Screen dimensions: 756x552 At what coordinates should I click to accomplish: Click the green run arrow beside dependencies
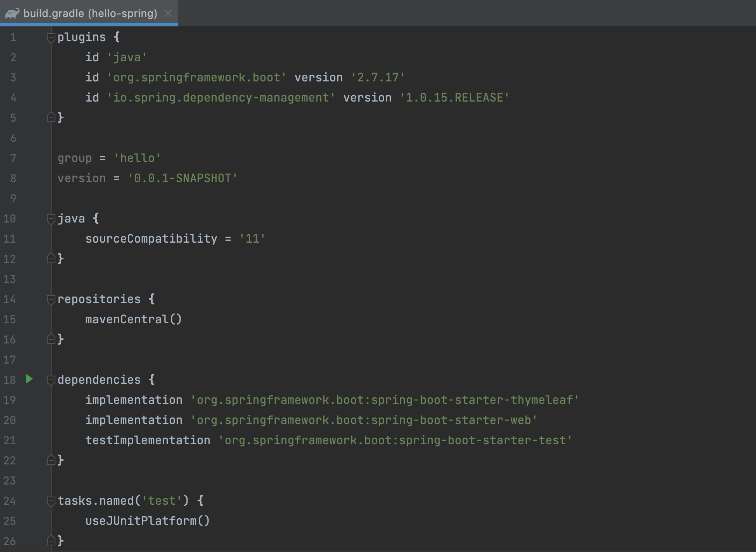tap(29, 379)
